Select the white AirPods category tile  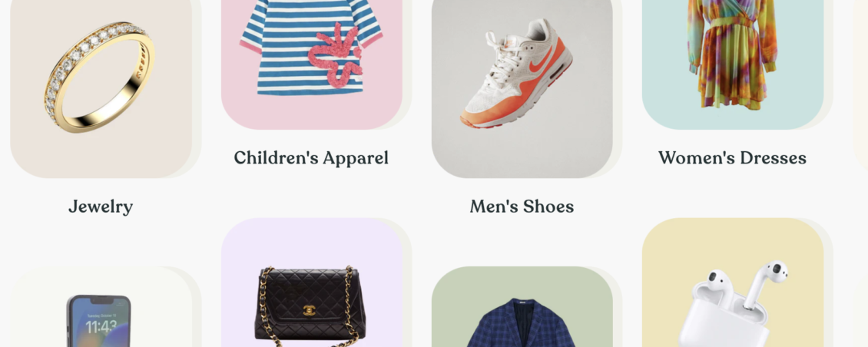(x=732, y=283)
